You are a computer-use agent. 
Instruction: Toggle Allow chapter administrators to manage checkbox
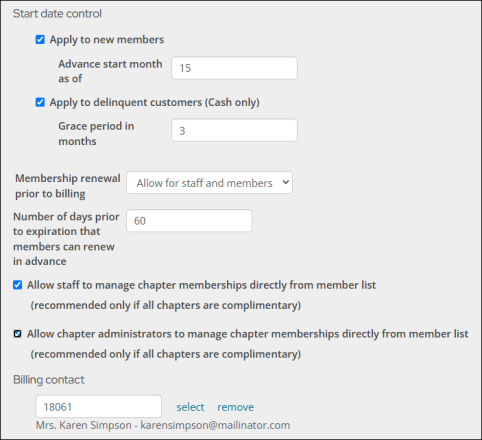18,334
